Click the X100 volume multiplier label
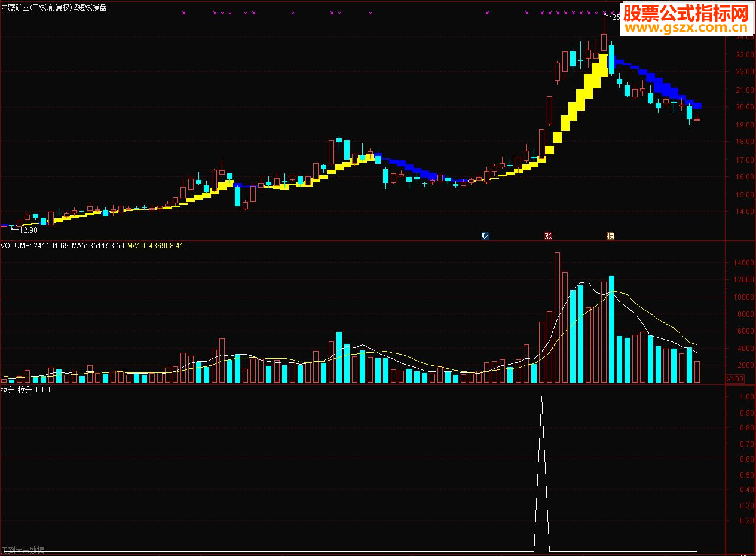Viewport: 756px width, 556px height. pos(735,379)
